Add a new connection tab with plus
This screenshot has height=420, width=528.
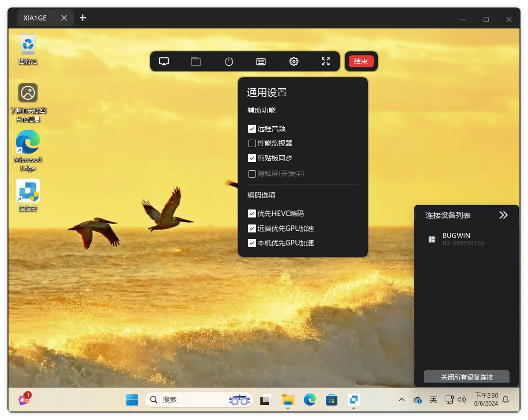click(x=83, y=17)
